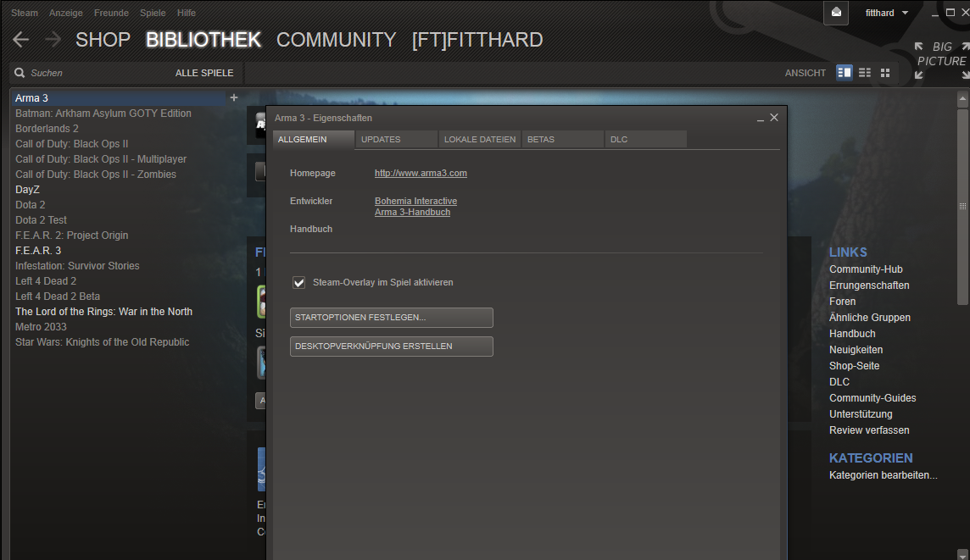Select Borderlands 2 in the list

tap(47, 129)
